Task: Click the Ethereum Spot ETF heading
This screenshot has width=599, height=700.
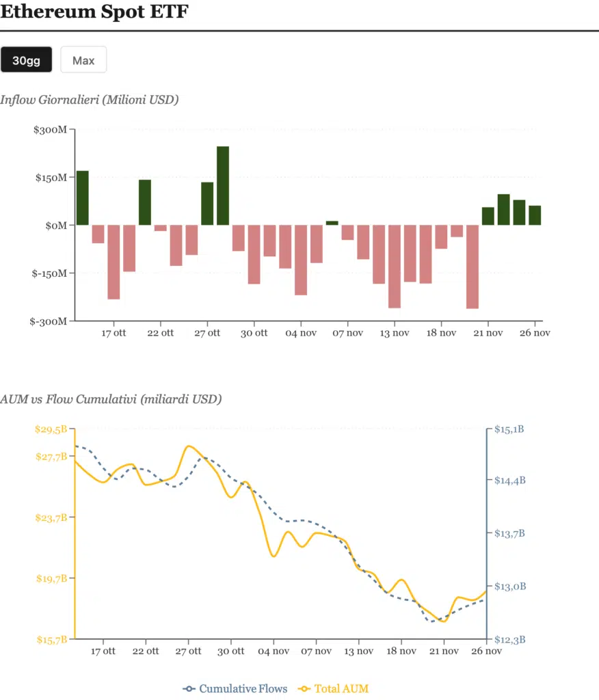Action: [94, 12]
